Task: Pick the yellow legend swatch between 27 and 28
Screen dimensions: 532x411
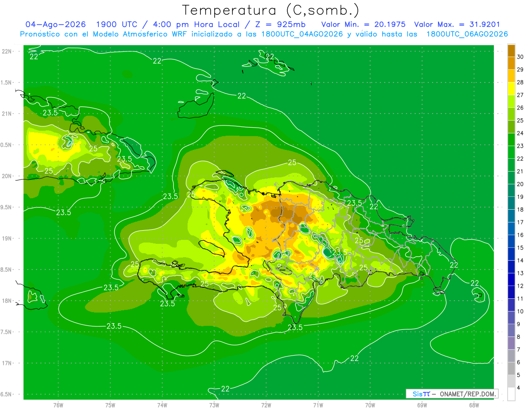Action: (x=511, y=89)
